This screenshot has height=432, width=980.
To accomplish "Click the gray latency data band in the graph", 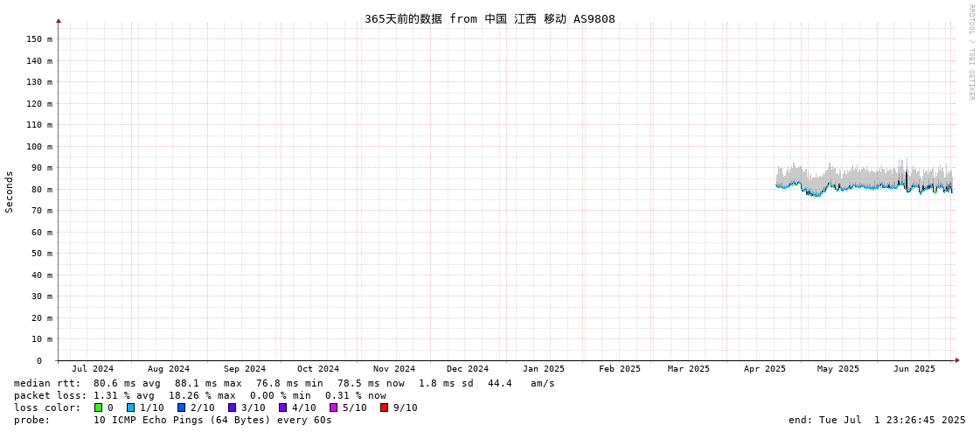I will pos(863,177).
